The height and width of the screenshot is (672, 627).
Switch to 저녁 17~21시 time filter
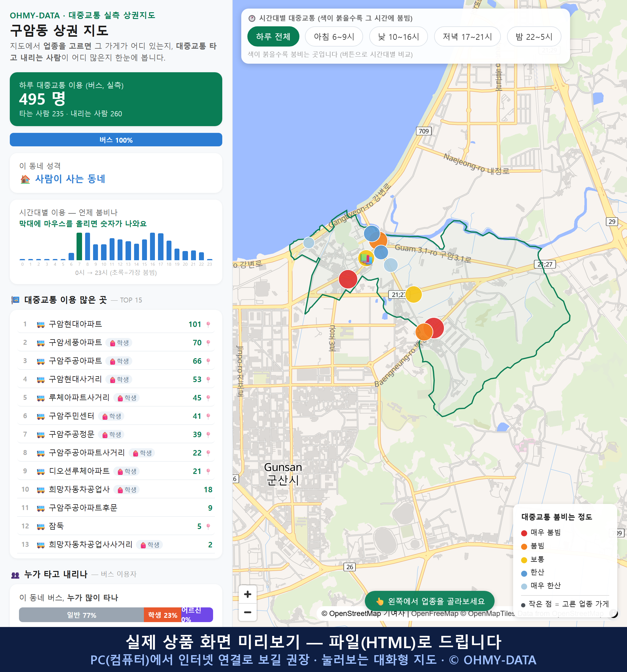467,36
